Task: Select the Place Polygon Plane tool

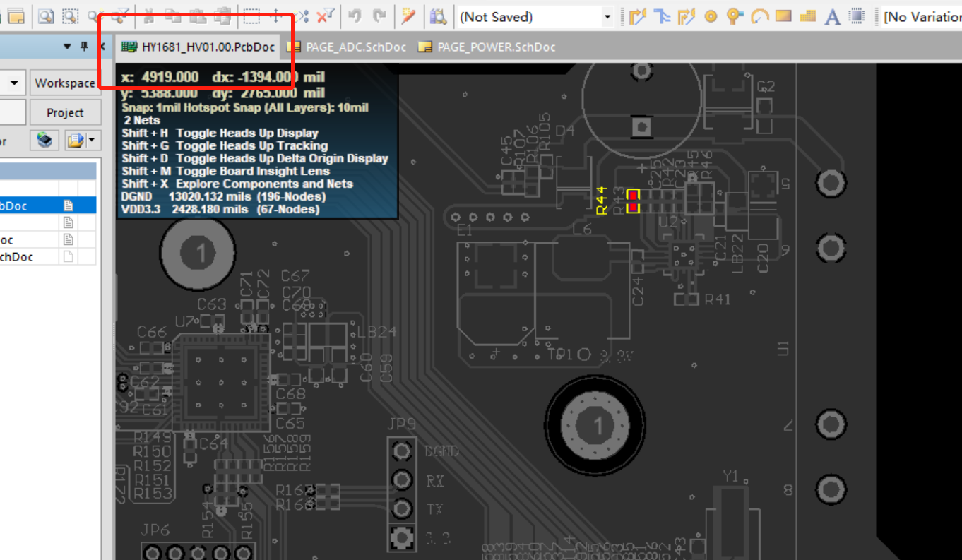Action: (808, 16)
